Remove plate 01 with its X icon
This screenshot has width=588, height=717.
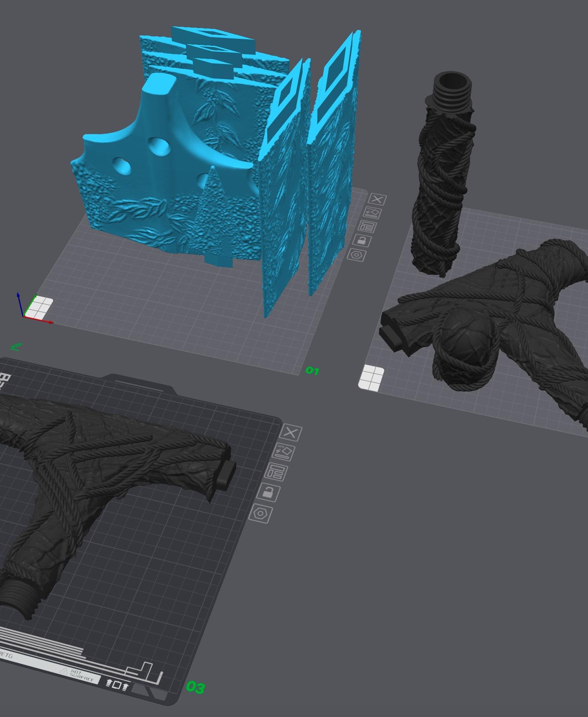[x=377, y=200]
